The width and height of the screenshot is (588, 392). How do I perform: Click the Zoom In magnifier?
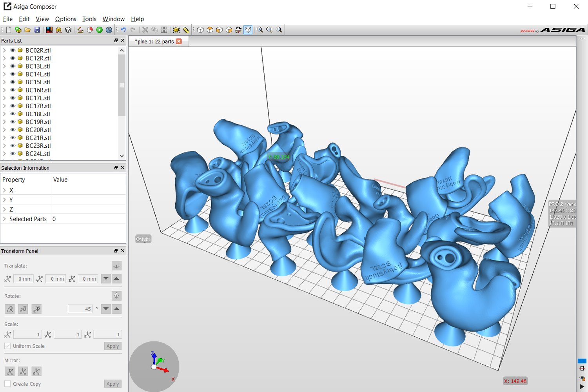[x=260, y=30]
